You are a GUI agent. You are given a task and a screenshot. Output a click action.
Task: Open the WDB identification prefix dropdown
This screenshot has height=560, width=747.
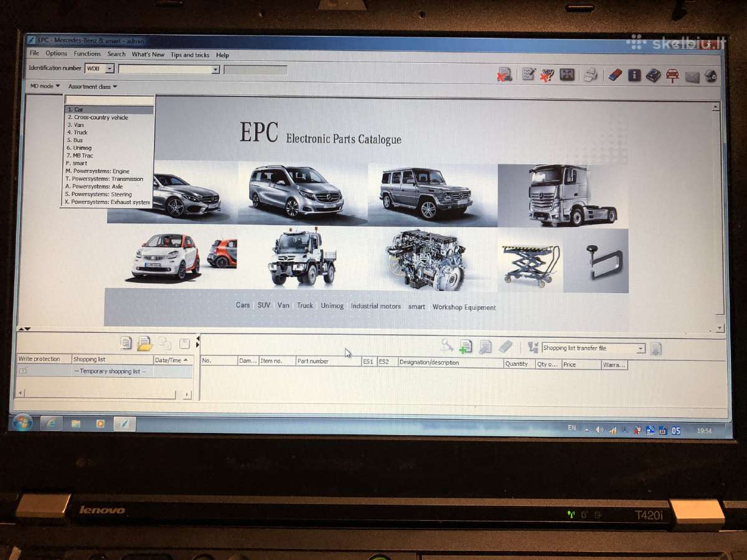(x=110, y=68)
